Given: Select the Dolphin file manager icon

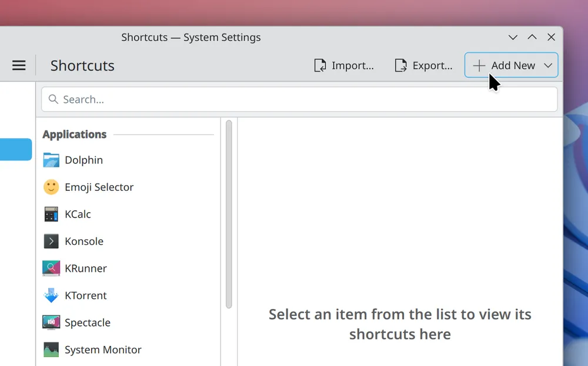Looking at the screenshot, I should click(51, 160).
